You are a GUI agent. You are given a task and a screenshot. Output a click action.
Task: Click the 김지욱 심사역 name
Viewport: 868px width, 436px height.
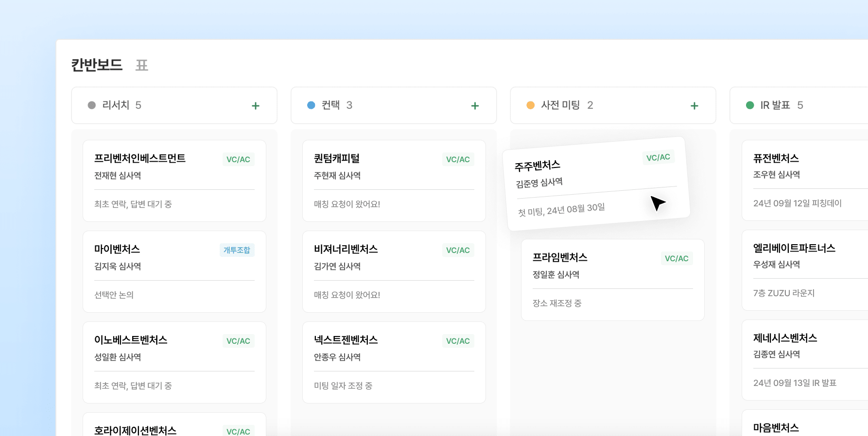pos(118,267)
